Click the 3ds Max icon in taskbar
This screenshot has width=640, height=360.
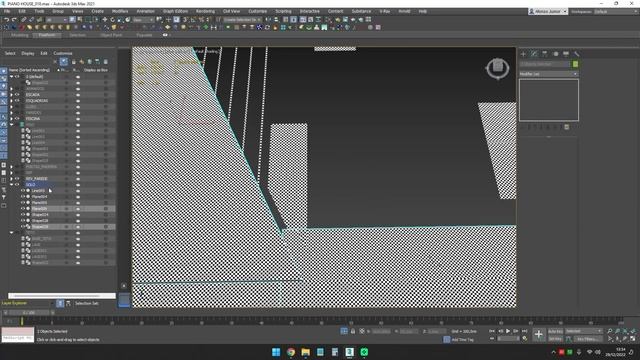tap(349, 352)
